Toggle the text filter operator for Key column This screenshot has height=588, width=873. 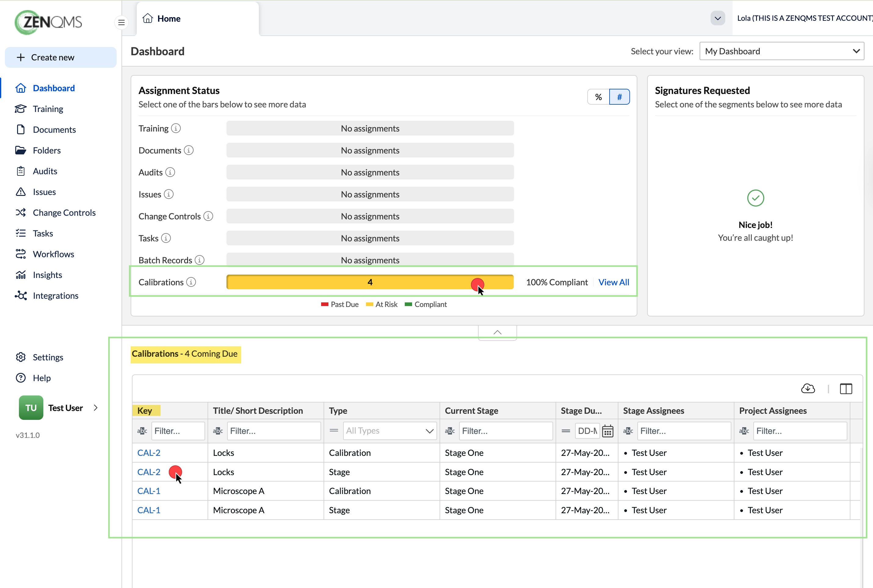[142, 431]
